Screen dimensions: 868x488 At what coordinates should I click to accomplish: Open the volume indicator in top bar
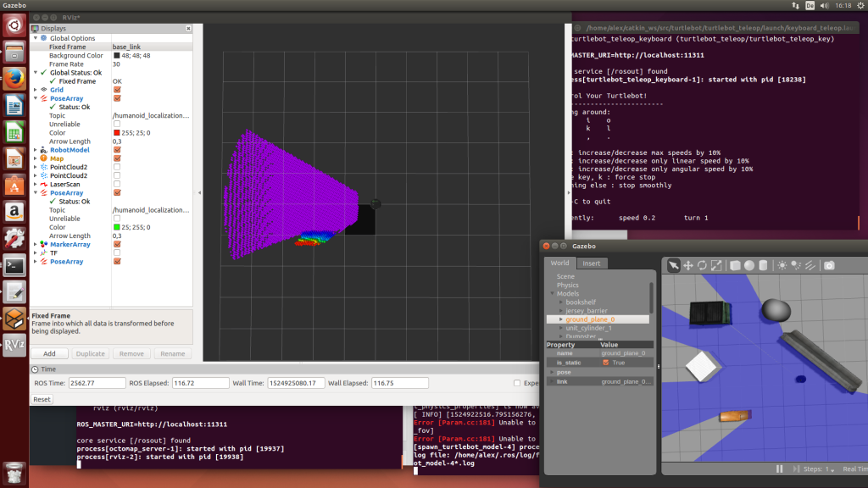pyautogui.click(x=824, y=6)
